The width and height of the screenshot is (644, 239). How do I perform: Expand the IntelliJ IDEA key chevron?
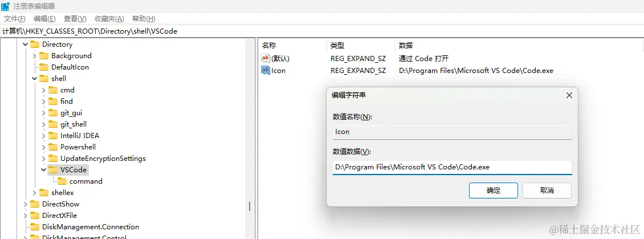pos(43,136)
